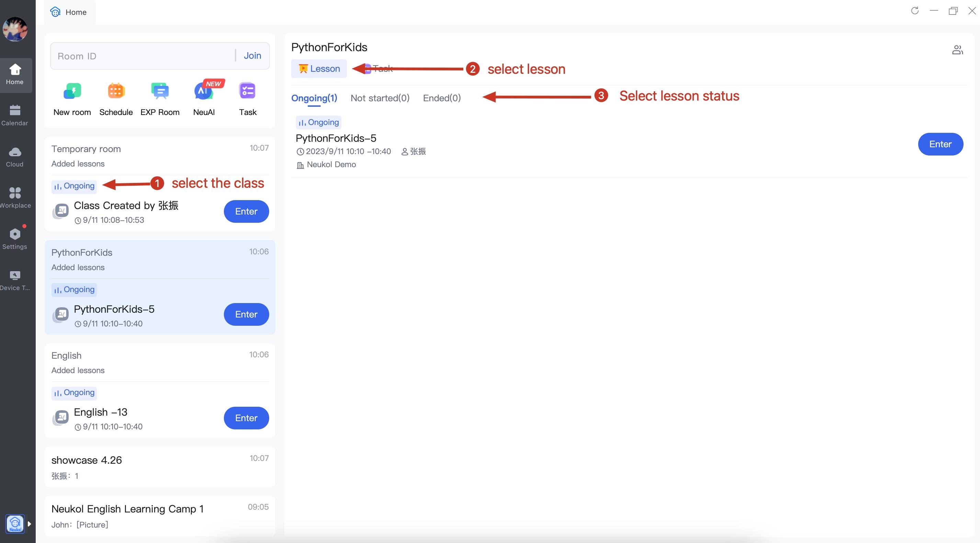Switch to Ended lessons tab
980x543 pixels.
pos(441,98)
